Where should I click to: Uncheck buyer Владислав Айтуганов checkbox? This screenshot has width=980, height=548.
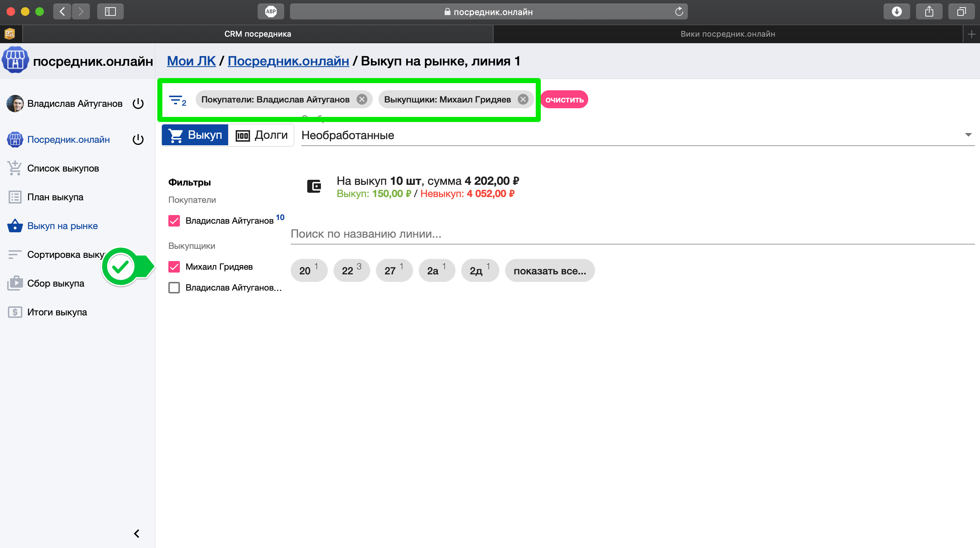[174, 221]
